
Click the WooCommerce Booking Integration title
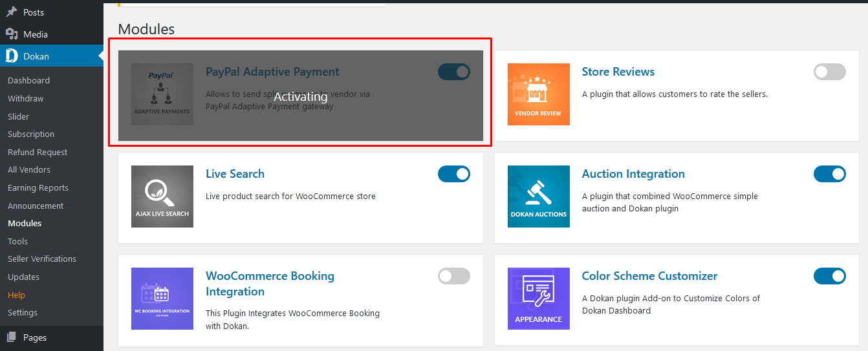(270, 284)
